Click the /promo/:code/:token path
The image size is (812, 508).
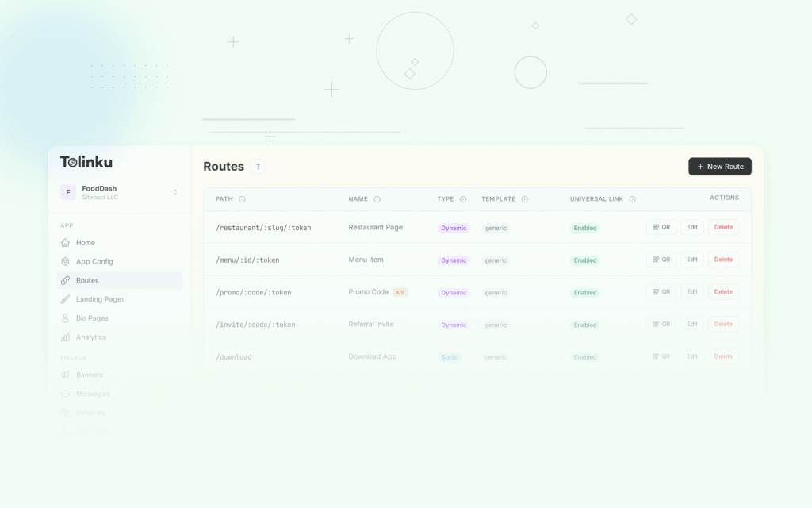coord(254,292)
